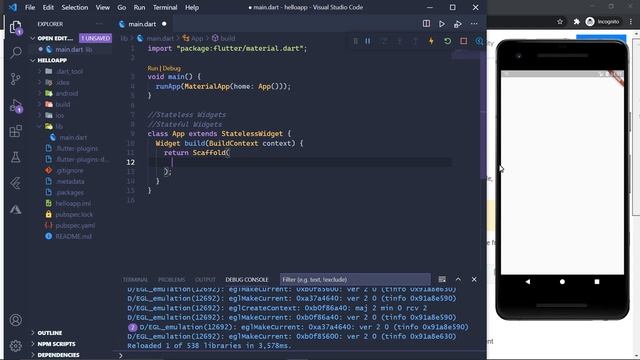Image resolution: width=640 pixels, height=360 pixels.
Task: Bookmark page with browser star icon
Action: 560,22
